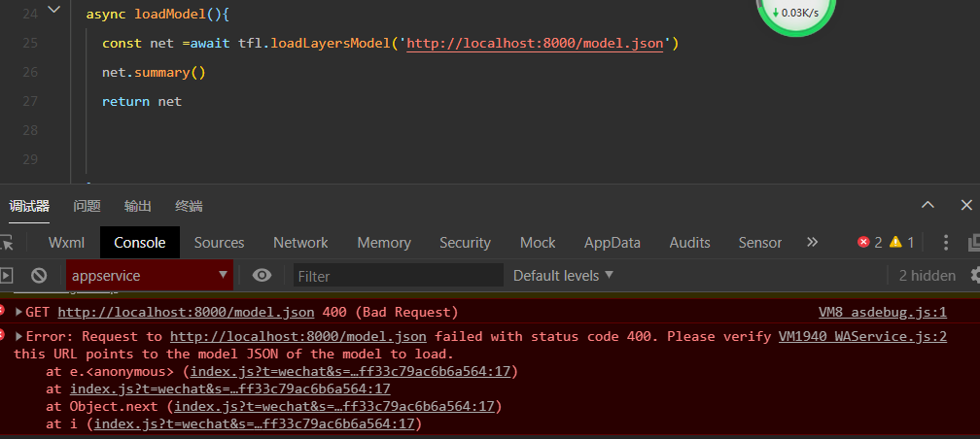This screenshot has height=439, width=980.
Task: Open the Default levels dropdown
Action: click(563, 276)
